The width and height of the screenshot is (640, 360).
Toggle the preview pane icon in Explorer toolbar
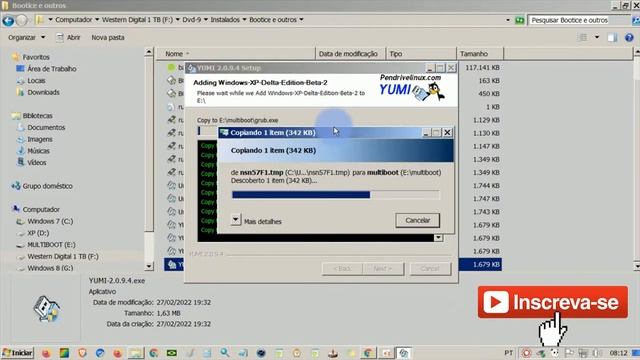[612, 38]
